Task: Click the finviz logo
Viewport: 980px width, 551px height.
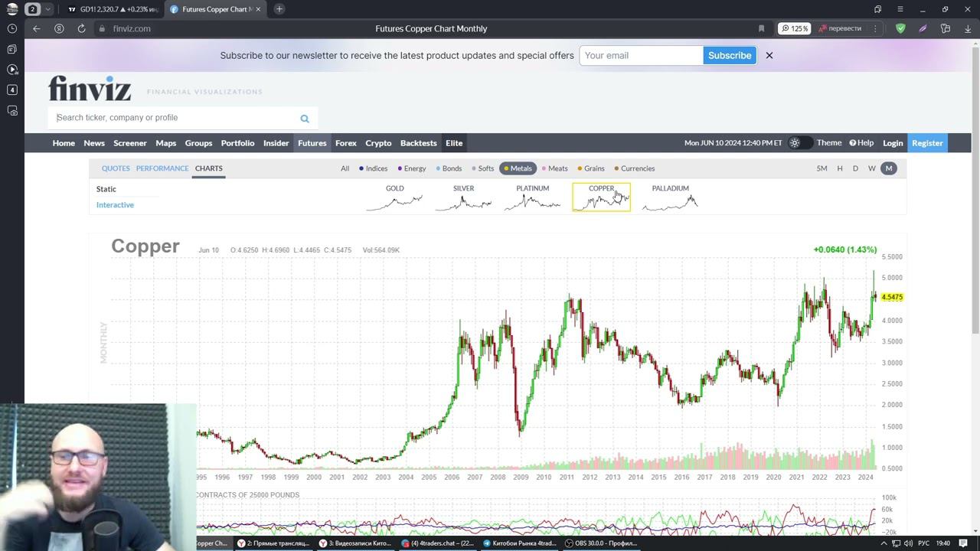Action: (90, 88)
